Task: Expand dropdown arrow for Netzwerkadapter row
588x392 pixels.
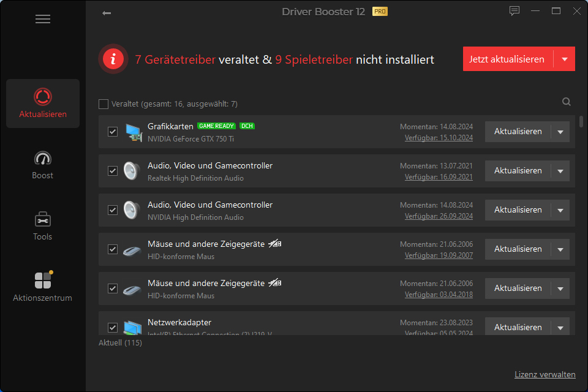Action: [x=560, y=328]
